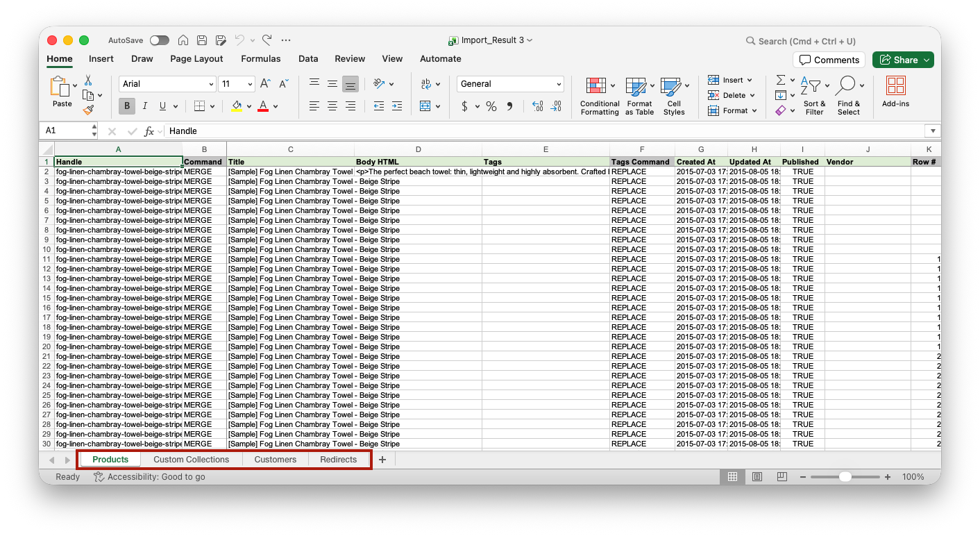Toggle the AutoSave switch
980x536 pixels.
tap(159, 40)
